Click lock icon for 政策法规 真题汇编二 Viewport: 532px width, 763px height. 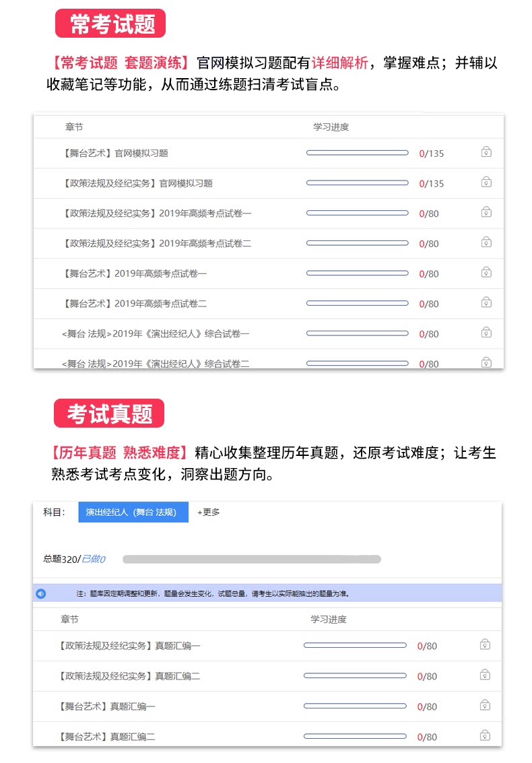[485, 675]
